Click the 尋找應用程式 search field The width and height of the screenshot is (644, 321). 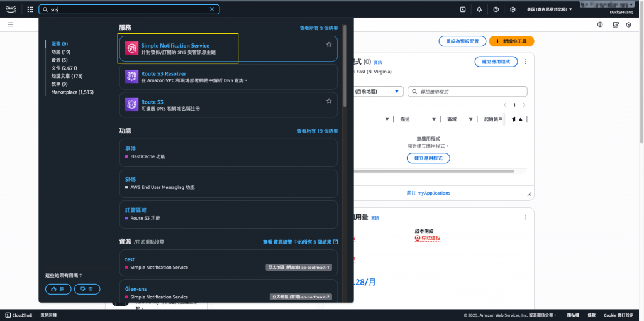467,92
